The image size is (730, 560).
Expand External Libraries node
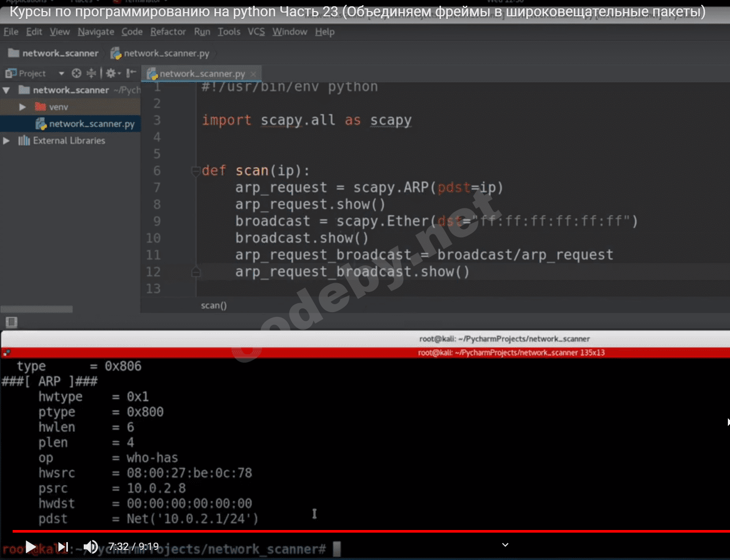(6, 141)
